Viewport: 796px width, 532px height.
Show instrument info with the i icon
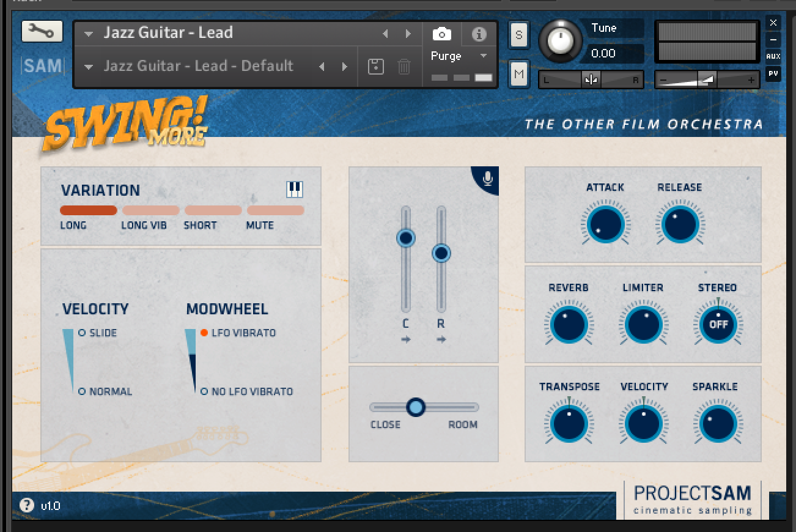click(x=479, y=34)
